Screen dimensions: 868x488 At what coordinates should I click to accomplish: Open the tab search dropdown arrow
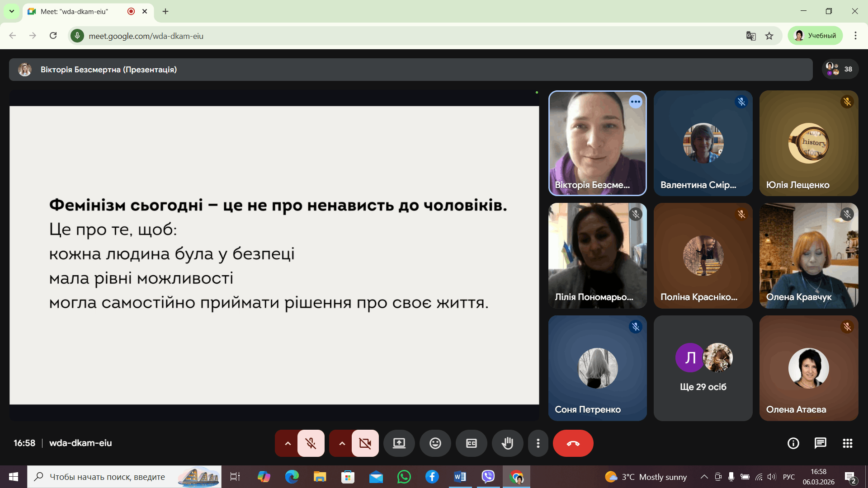pos(12,11)
